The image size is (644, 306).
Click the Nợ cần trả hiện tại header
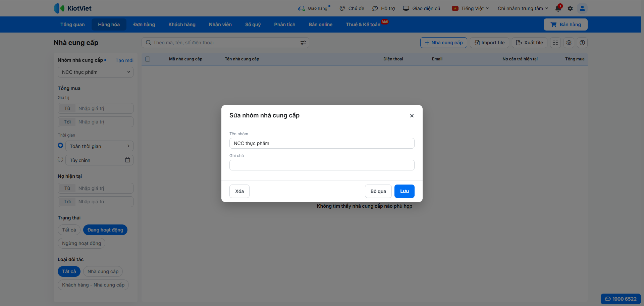[520, 59]
